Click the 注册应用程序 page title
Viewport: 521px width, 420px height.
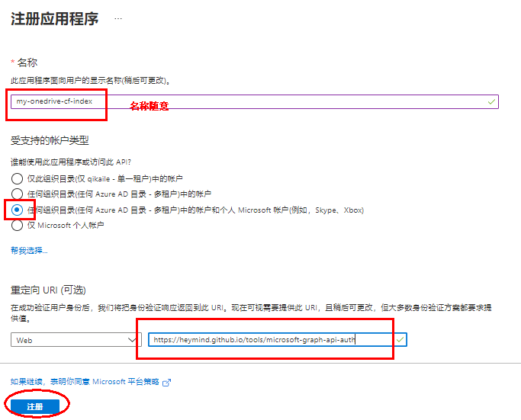pos(55,19)
